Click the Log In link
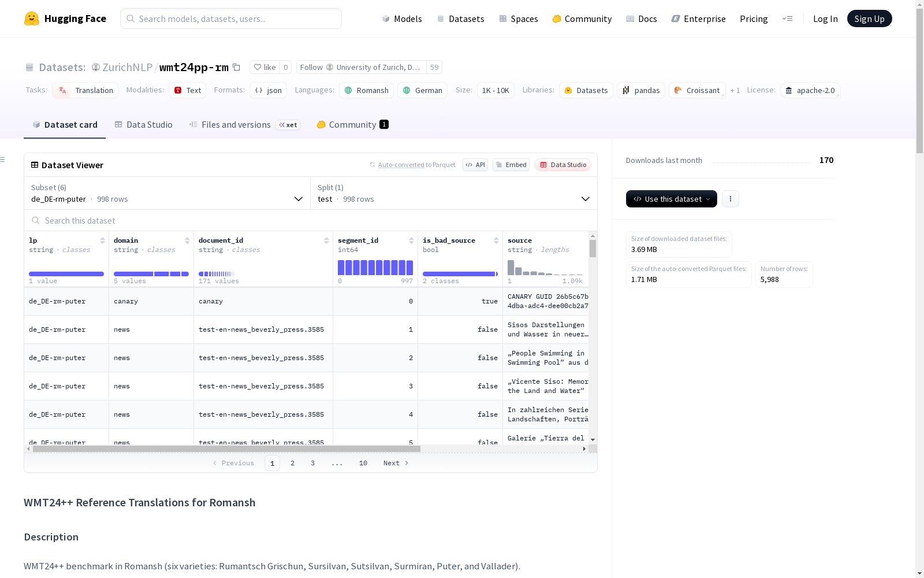The width and height of the screenshot is (924, 578). (x=825, y=18)
